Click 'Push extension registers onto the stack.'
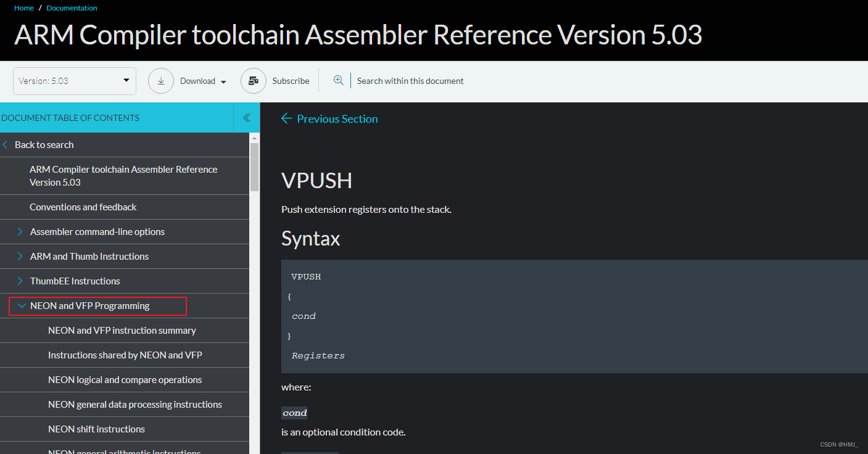 [x=366, y=210]
